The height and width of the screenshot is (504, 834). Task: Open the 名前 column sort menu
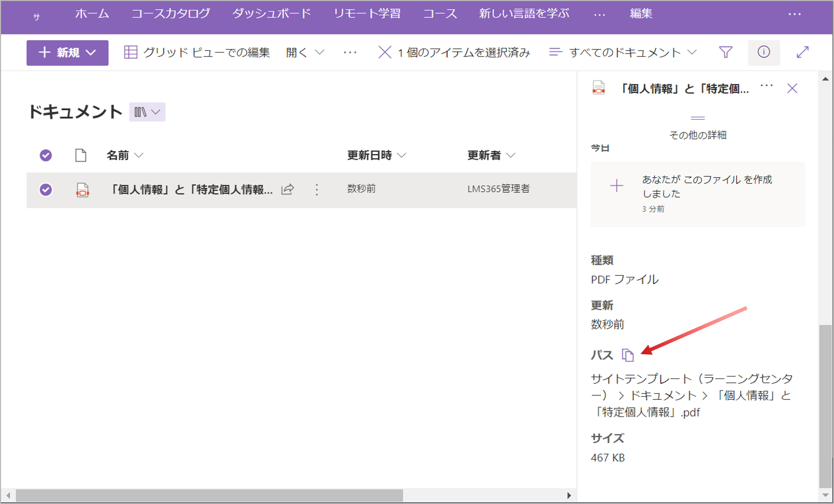125,155
